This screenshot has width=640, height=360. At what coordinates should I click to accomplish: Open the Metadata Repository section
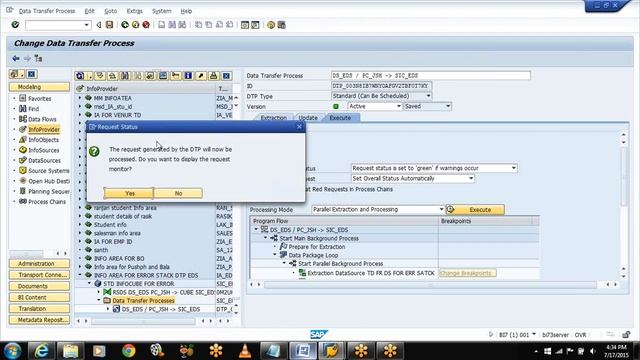point(39,320)
